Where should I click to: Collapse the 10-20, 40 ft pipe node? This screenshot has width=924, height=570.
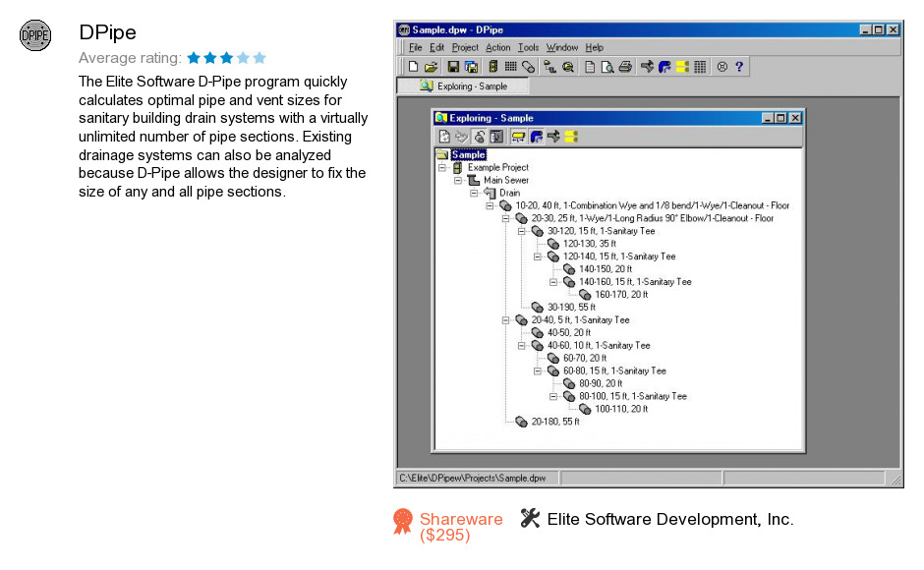point(490,205)
